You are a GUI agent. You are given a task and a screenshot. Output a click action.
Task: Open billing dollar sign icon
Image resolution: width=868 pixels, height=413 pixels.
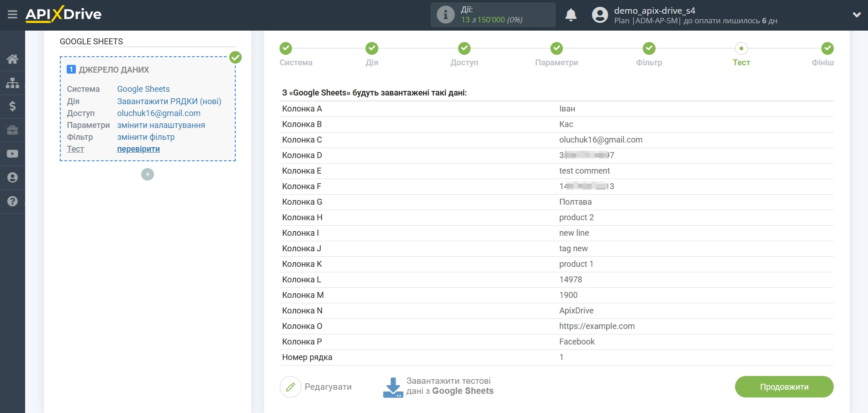12,106
